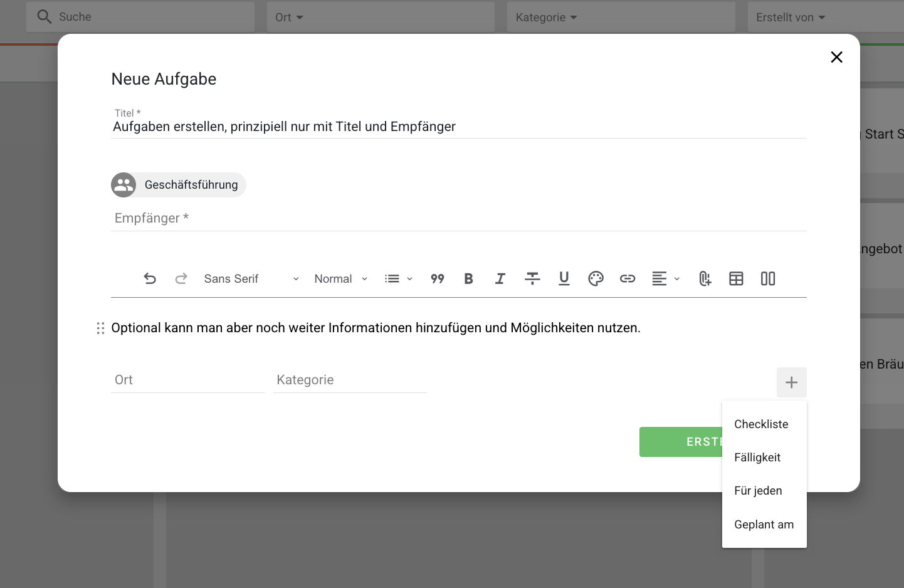The height and width of the screenshot is (588, 904).
Task: Click the plus button for more options
Action: 792,382
